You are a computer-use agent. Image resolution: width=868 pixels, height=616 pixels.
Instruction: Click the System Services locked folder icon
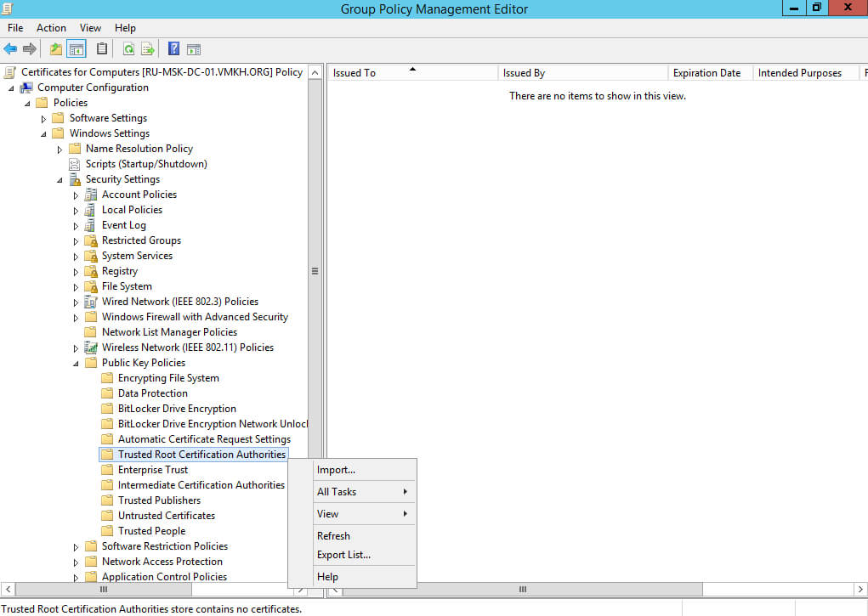tap(91, 257)
